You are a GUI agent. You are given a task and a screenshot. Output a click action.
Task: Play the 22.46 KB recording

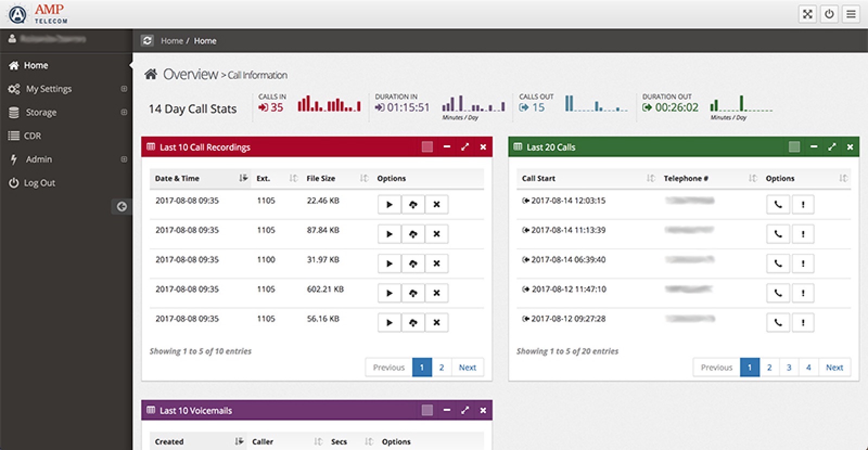pyautogui.click(x=389, y=204)
